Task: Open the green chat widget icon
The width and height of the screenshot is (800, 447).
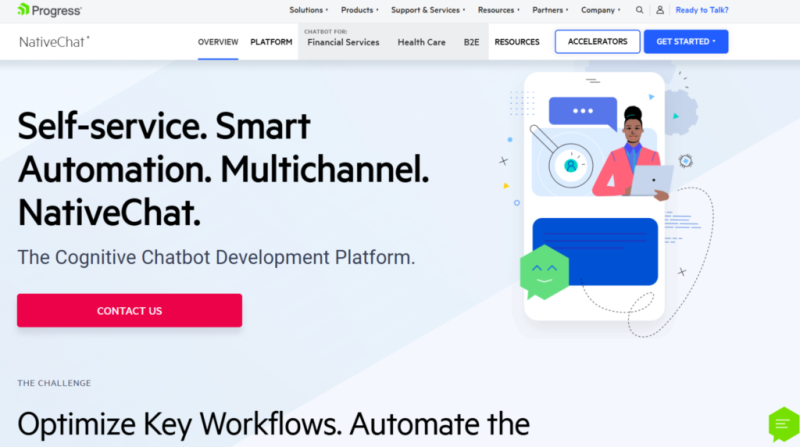Action: coord(782,424)
